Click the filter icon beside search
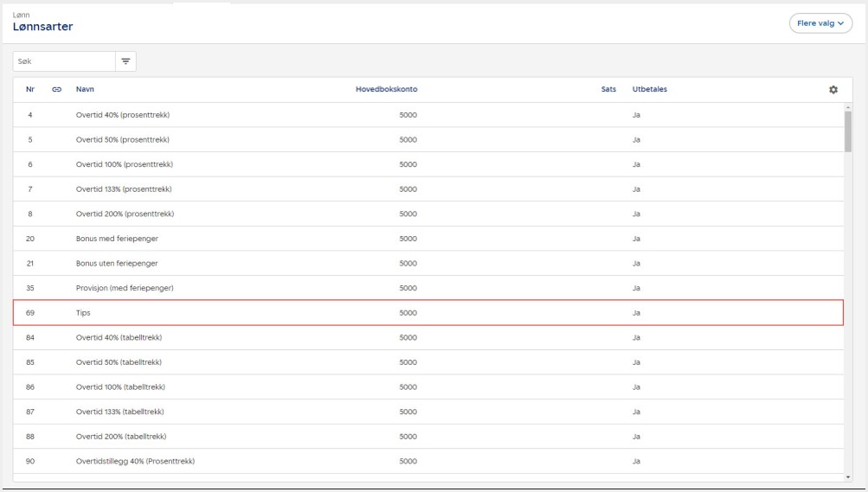Viewport: 868px width, 492px height. (125, 61)
